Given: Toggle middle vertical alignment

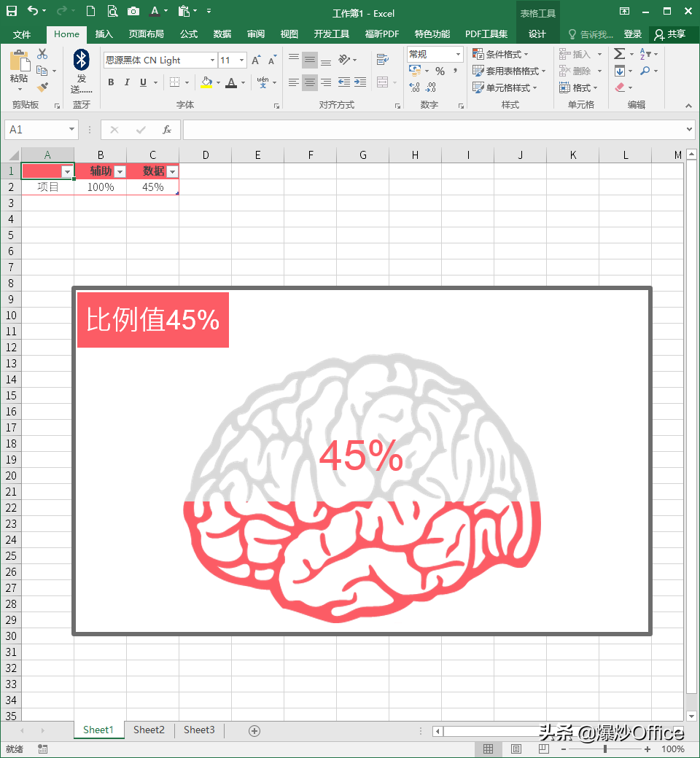Looking at the screenshot, I should coord(310,60).
